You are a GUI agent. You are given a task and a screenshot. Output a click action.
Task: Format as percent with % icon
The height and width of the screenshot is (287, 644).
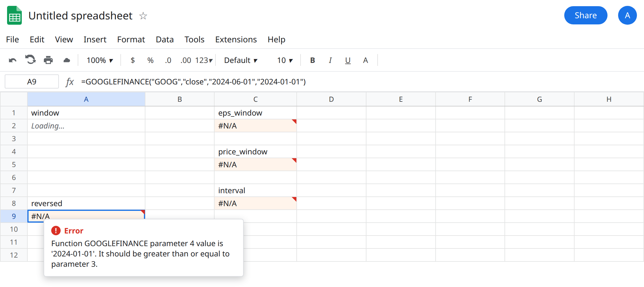150,60
